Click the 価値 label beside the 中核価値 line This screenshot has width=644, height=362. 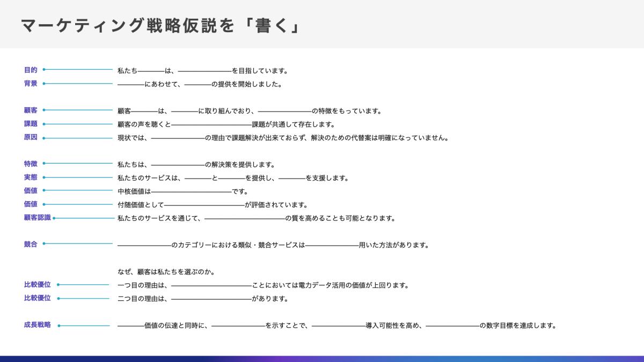coord(31,190)
